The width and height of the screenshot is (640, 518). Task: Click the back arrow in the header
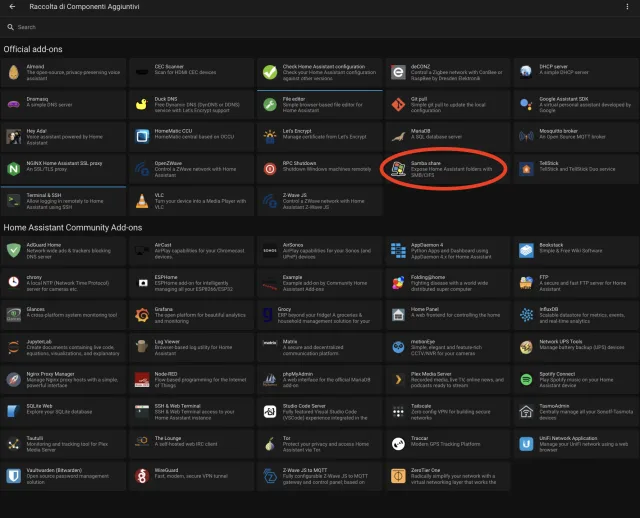point(12,9)
